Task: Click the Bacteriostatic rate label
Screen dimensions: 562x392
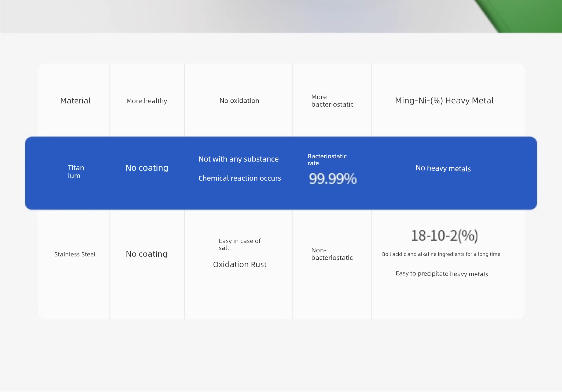Action: tap(327, 160)
